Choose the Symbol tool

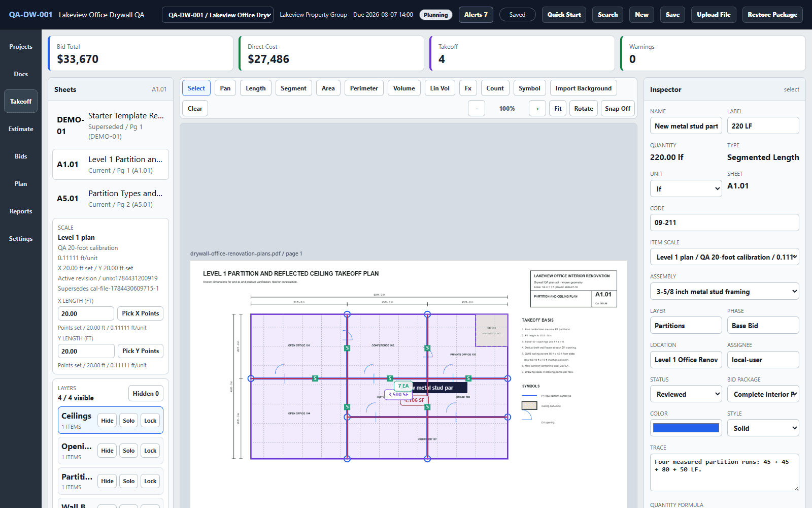click(x=529, y=88)
